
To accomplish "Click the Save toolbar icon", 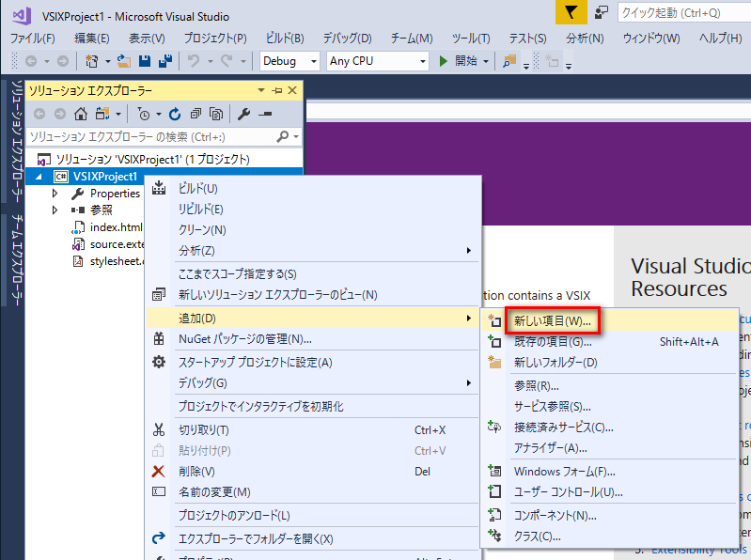I will 145,61.
